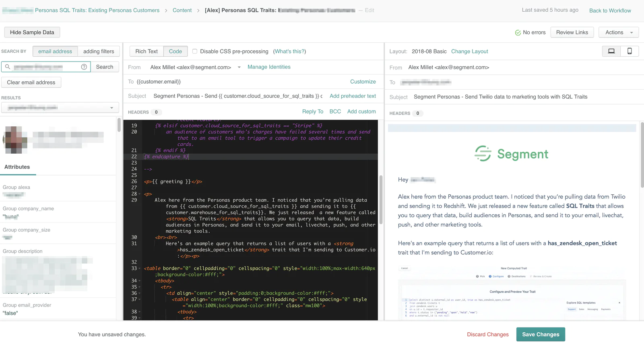This screenshot has width=644, height=346.
Task: Switch to adding filters tab
Action: coord(99,51)
